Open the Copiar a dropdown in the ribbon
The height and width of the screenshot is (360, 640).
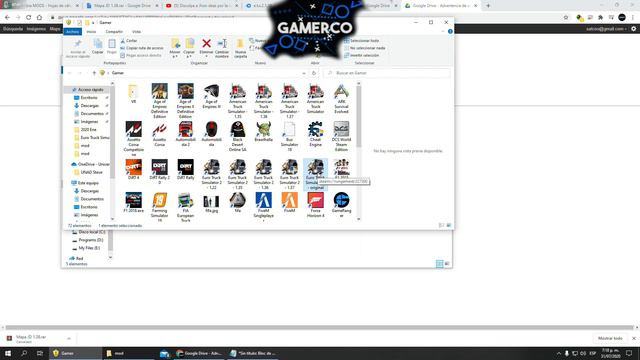[x=189, y=49]
